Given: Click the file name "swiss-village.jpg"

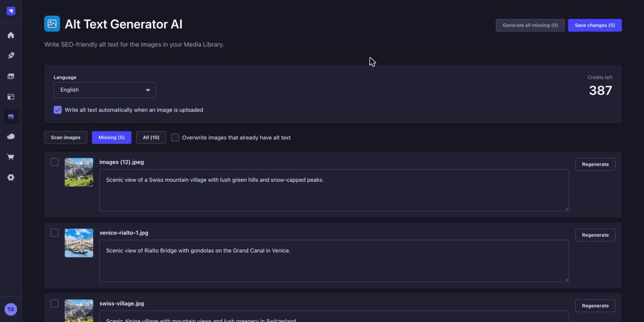Looking at the screenshot, I should coord(122,303).
